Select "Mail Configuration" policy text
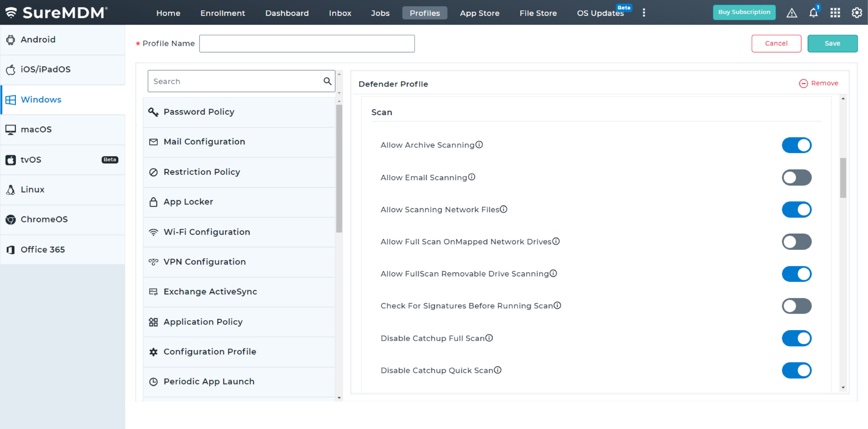The image size is (868, 429). 204,142
